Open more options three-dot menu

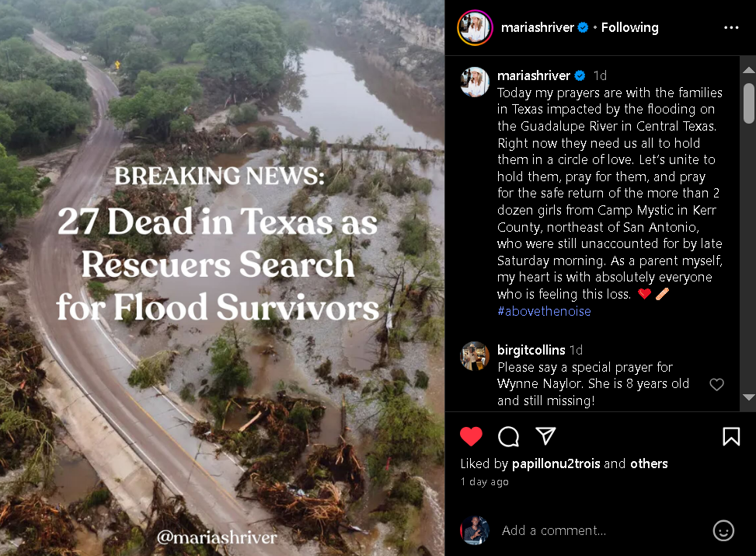click(x=731, y=27)
